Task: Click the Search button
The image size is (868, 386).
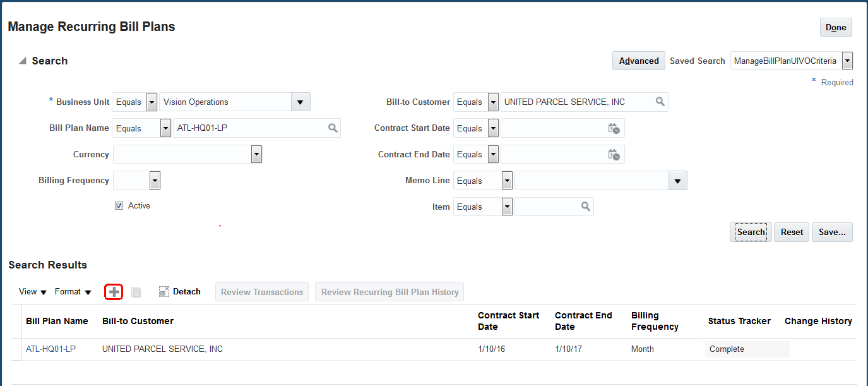Action: point(751,232)
